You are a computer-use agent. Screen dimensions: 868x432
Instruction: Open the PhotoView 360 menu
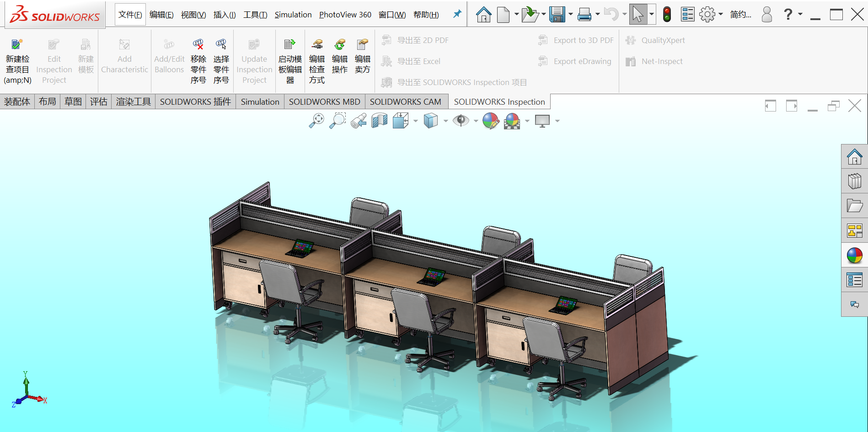pos(345,15)
